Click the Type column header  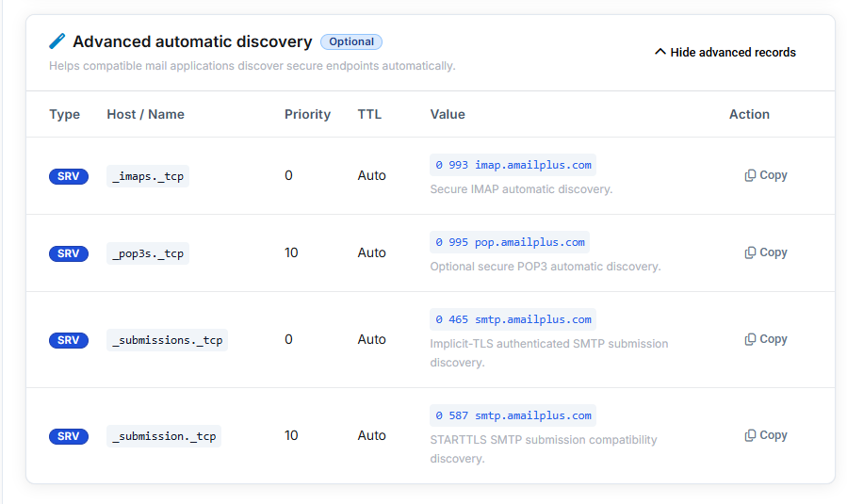point(65,115)
